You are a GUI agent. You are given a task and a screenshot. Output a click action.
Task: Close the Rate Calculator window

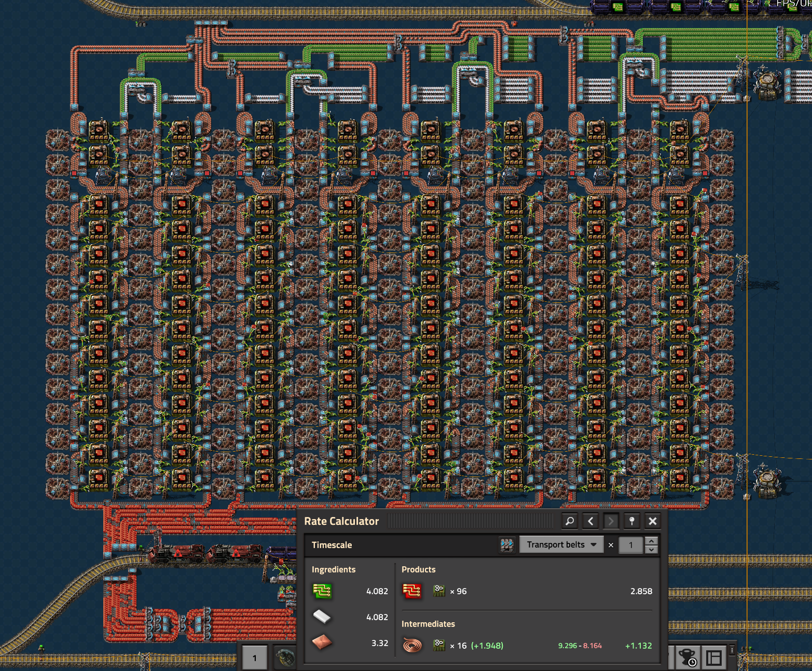pyautogui.click(x=653, y=521)
